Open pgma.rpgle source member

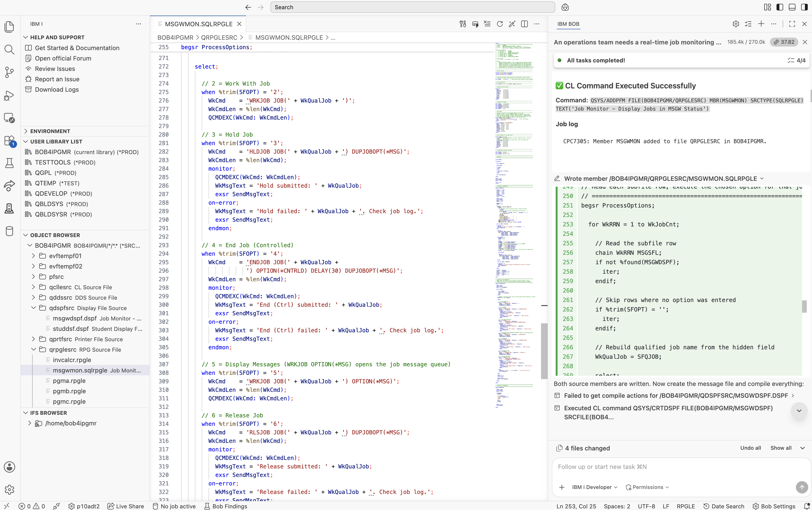tap(69, 380)
